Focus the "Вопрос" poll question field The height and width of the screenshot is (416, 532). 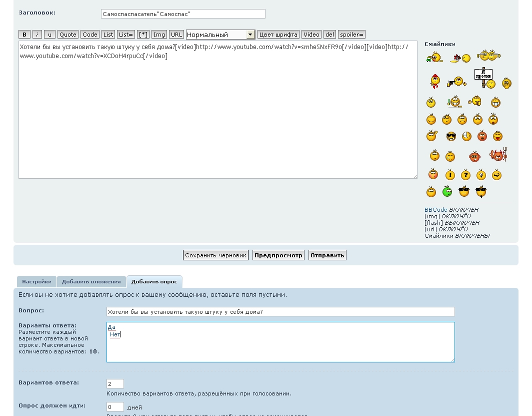click(x=280, y=312)
